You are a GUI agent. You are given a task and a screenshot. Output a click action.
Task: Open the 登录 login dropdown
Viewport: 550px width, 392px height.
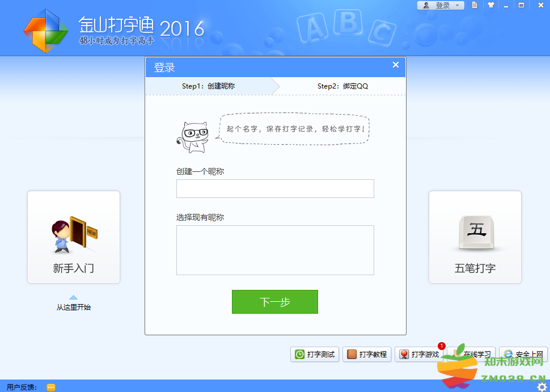(x=441, y=5)
